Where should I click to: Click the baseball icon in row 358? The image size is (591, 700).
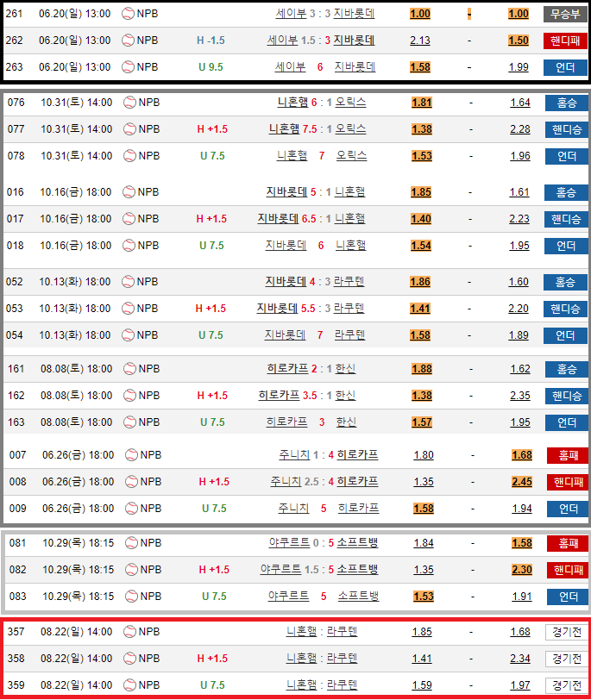click(130, 659)
